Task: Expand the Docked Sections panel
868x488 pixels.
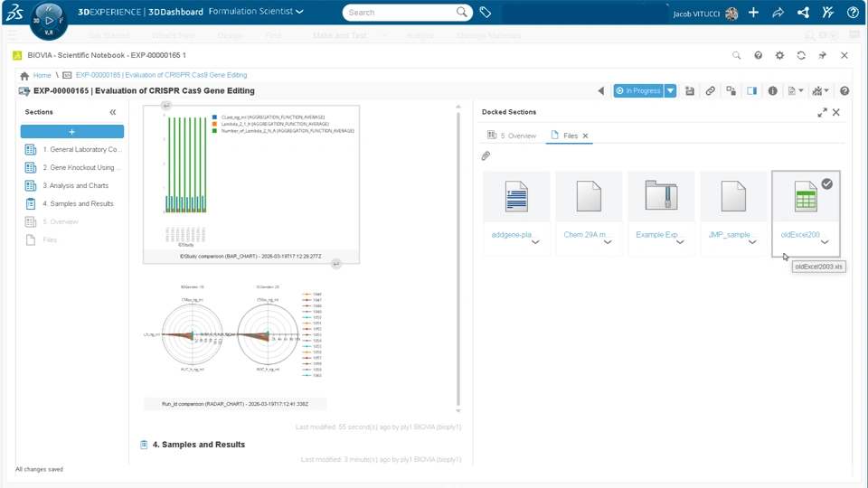Action: [x=822, y=112]
